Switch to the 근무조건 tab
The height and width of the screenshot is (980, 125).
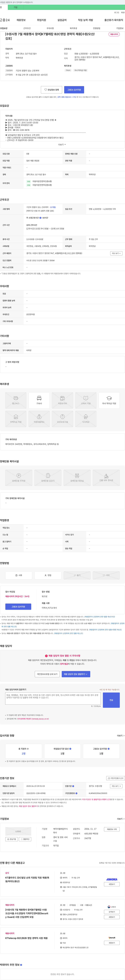pos(27,28)
